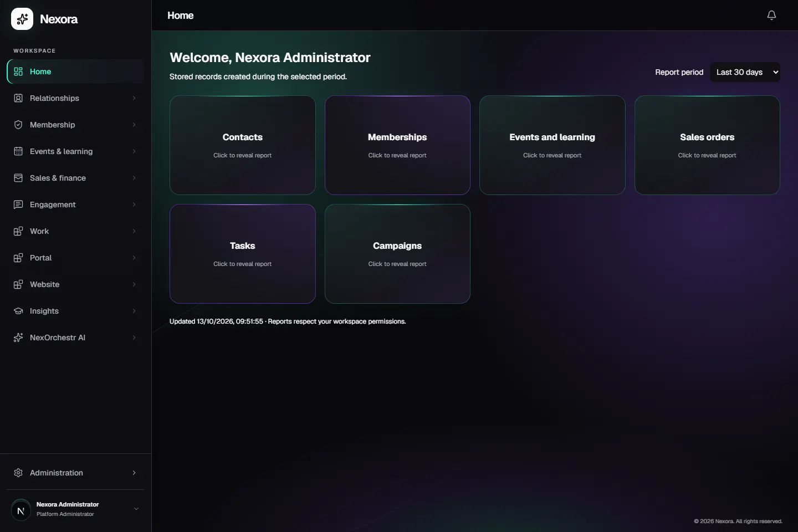Reveal the Tasks report card

point(243,254)
